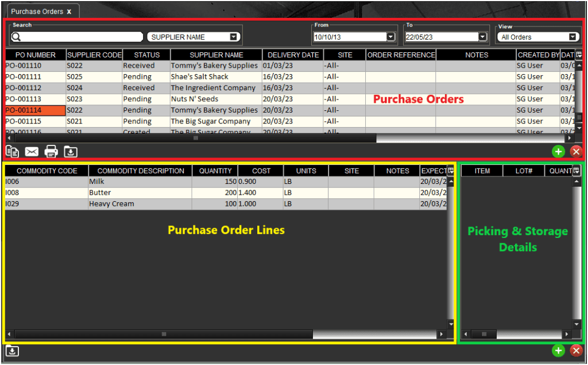This screenshot has height=365, width=588.
Task: Click the COST column header
Action: (261, 171)
